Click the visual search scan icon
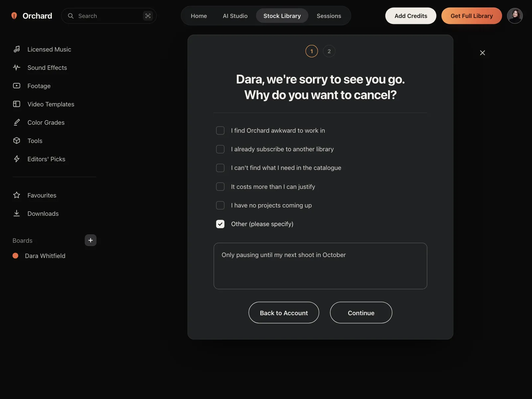This screenshot has width=532, height=399. click(x=148, y=16)
